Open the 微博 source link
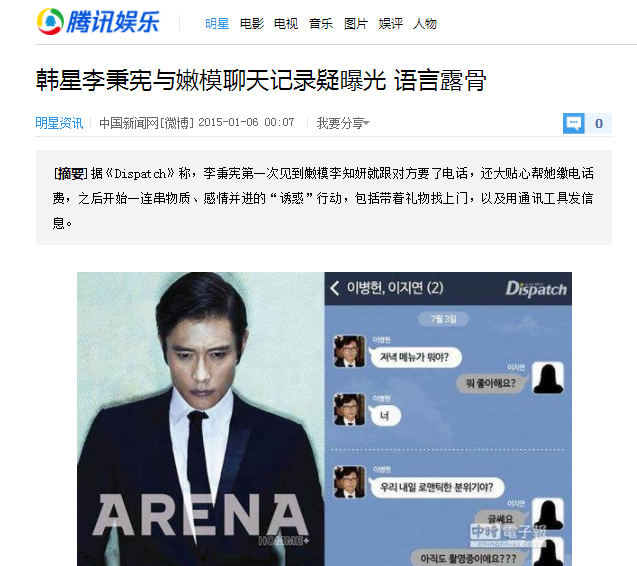 (x=177, y=123)
